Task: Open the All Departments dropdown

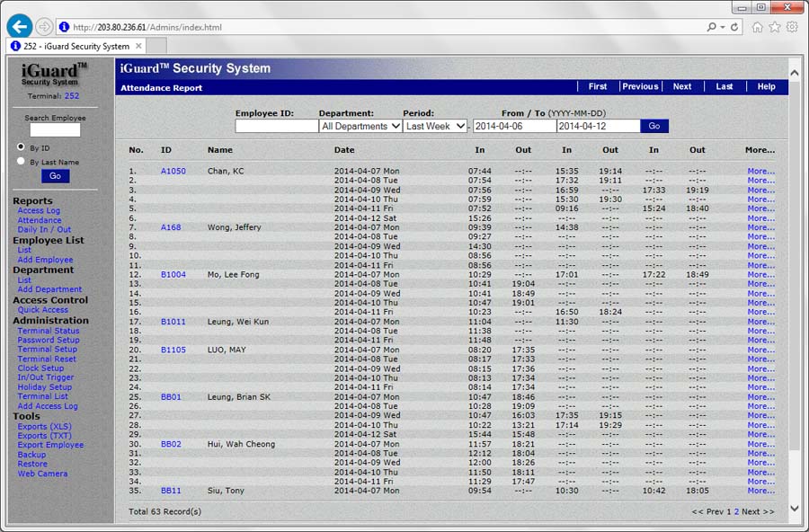Action: click(x=360, y=126)
